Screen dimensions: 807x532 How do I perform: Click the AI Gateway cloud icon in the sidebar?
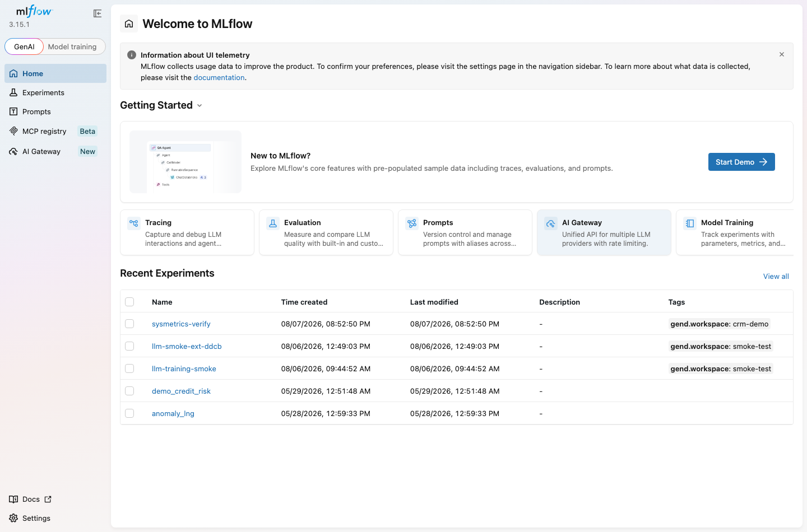click(13, 151)
